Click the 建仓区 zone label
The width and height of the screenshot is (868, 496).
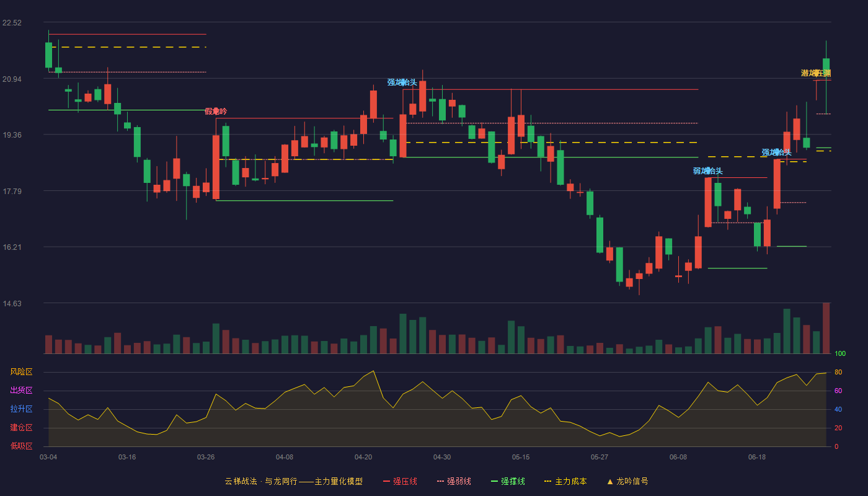21,428
